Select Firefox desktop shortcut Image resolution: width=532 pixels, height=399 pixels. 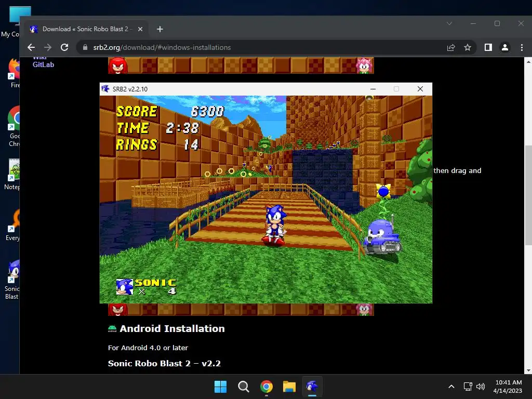[14, 73]
